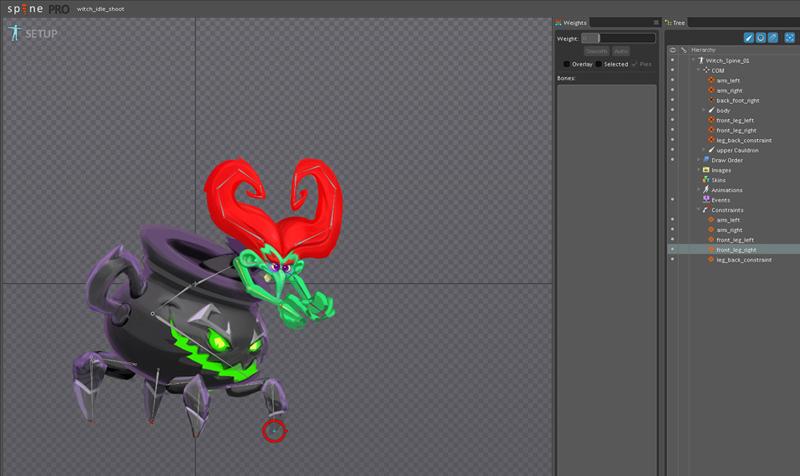Click the Constraints icon in tree
Viewport: 800px width, 476px height.
(706, 210)
